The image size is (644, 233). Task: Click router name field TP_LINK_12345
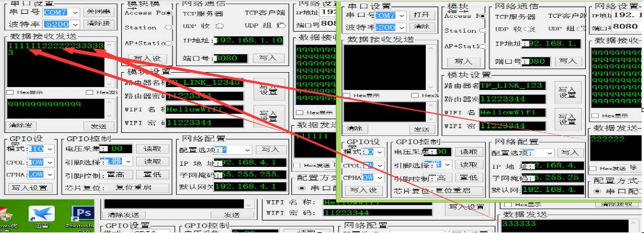205,83
